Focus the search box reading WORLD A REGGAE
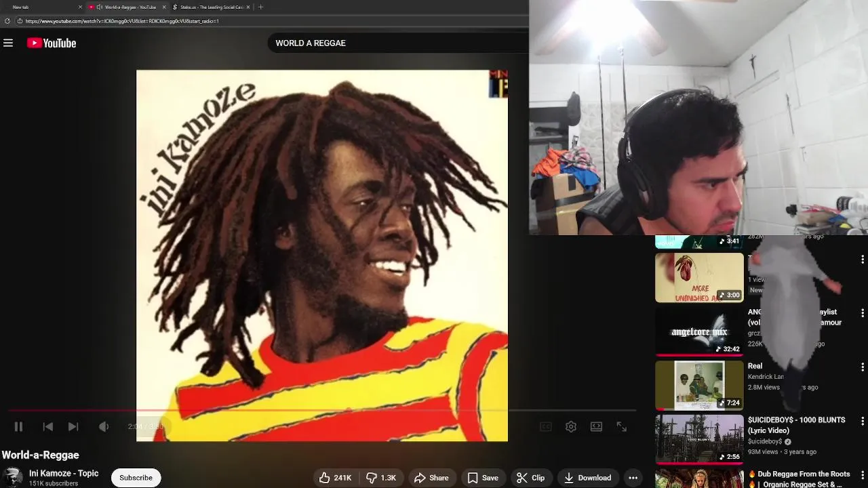Viewport: 868px width, 488px height. [x=398, y=43]
